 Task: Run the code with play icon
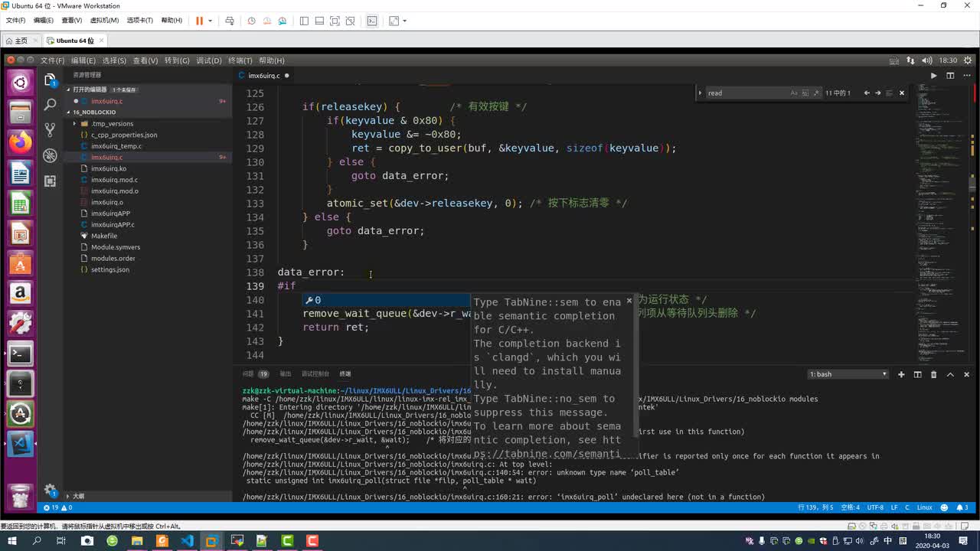933,76
